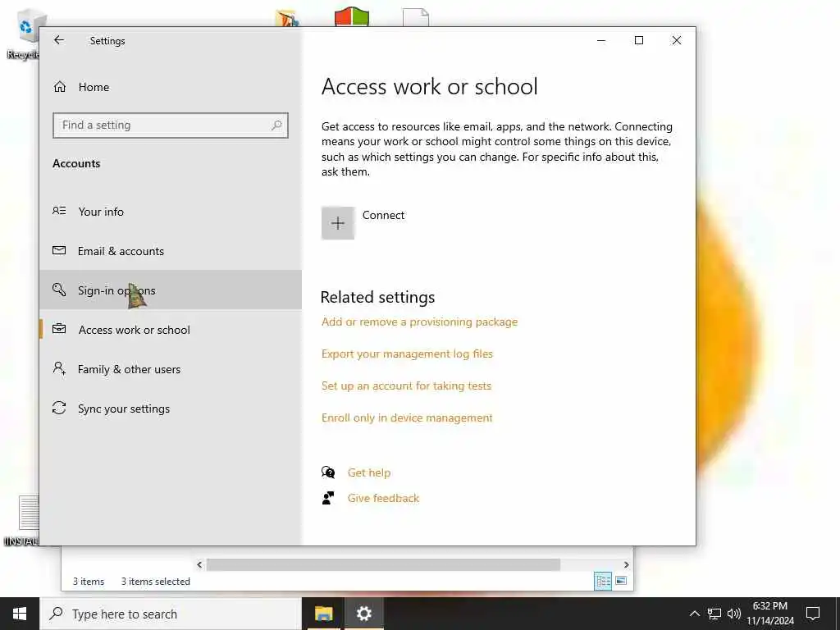Click the Connect label
The height and width of the screenshot is (630, 840).
[383, 216]
